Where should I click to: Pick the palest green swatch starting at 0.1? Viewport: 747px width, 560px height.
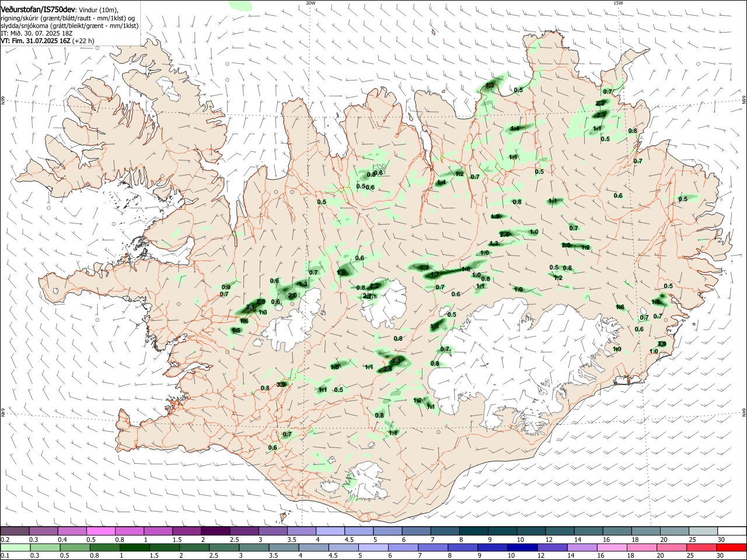point(15,547)
